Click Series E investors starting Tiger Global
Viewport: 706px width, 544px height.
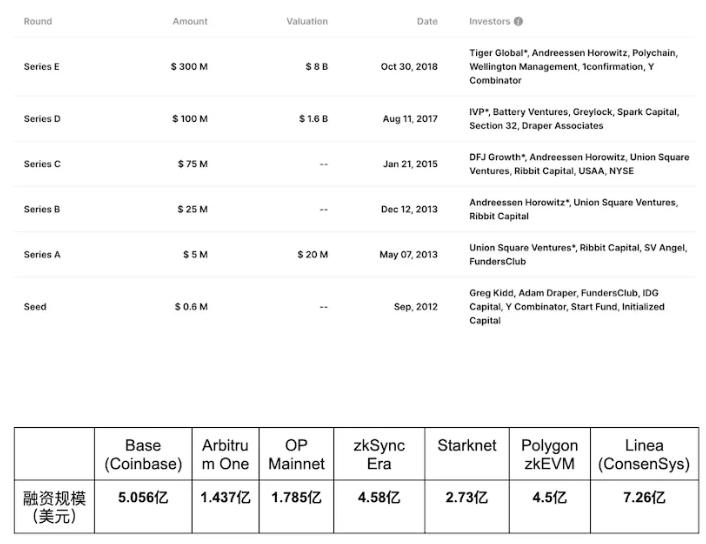[573, 67]
